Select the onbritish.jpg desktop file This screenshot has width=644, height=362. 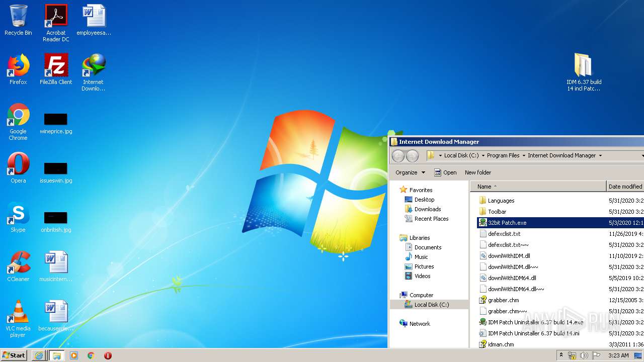[x=56, y=222]
